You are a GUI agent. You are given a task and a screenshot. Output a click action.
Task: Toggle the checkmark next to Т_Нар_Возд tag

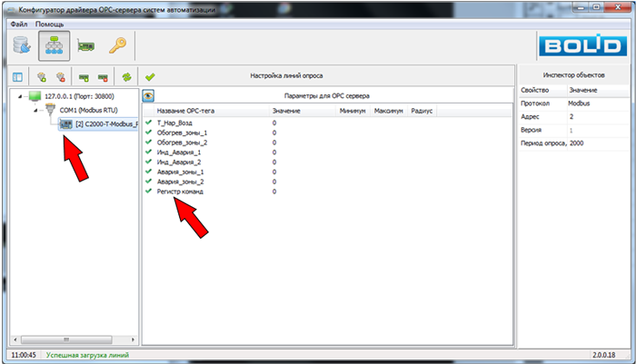click(x=148, y=121)
